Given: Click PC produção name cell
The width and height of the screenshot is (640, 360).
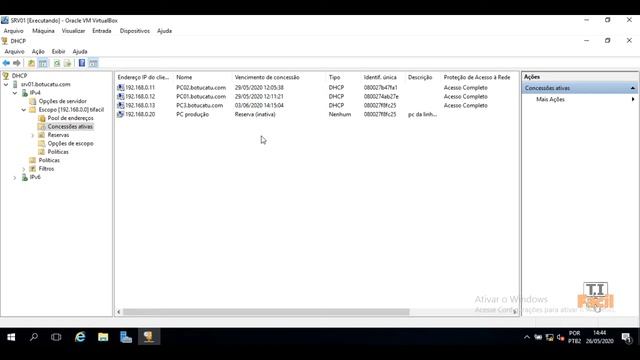Looking at the screenshot, I should [x=193, y=114].
